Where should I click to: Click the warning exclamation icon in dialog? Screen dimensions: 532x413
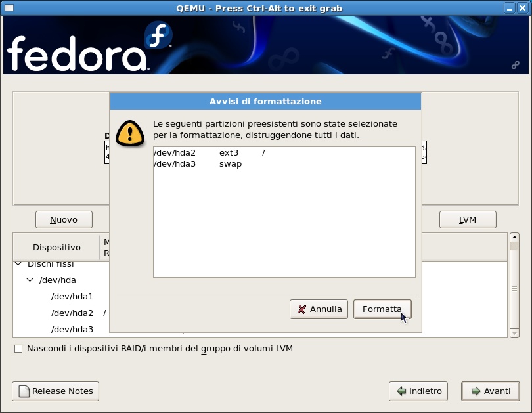(130, 133)
